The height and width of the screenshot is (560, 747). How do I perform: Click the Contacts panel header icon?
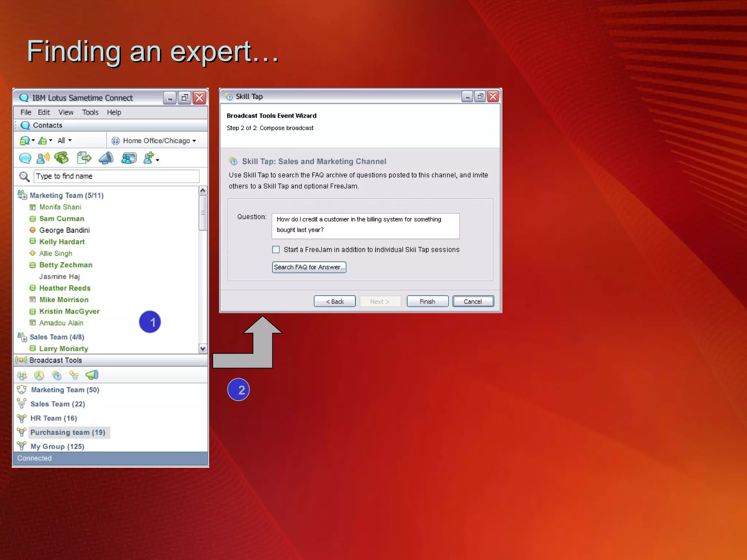tap(25, 125)
